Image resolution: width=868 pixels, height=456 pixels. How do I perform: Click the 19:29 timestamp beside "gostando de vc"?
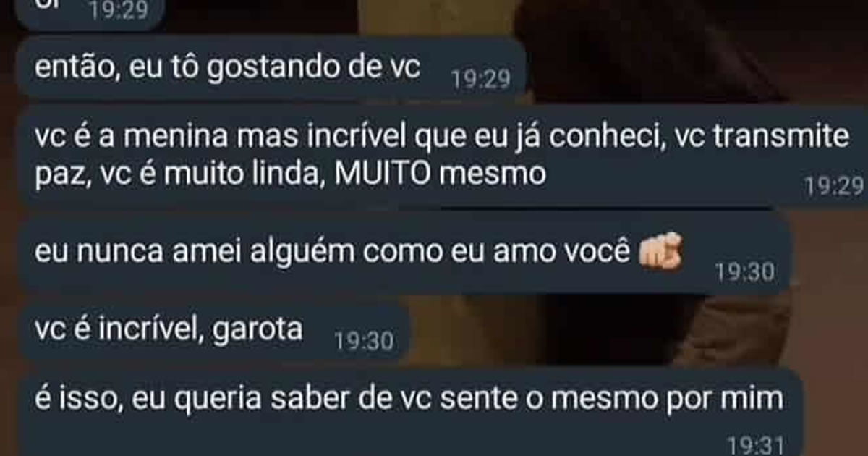[480, 78]
